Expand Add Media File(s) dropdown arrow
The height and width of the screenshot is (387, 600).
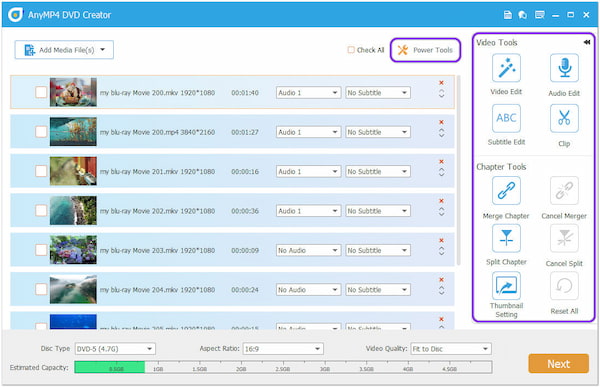pyautogui.click(x=103, y=50)
